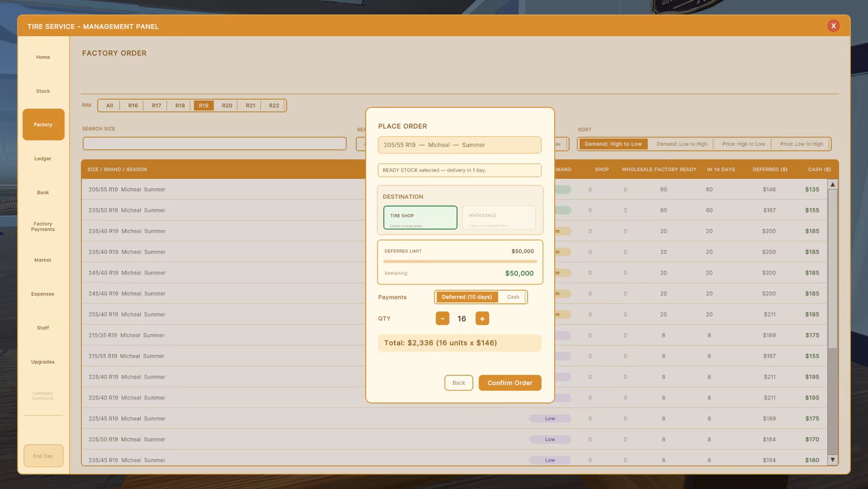Click the End Day button
Viewport: 868px width, 489px height.
coord(43,456)
